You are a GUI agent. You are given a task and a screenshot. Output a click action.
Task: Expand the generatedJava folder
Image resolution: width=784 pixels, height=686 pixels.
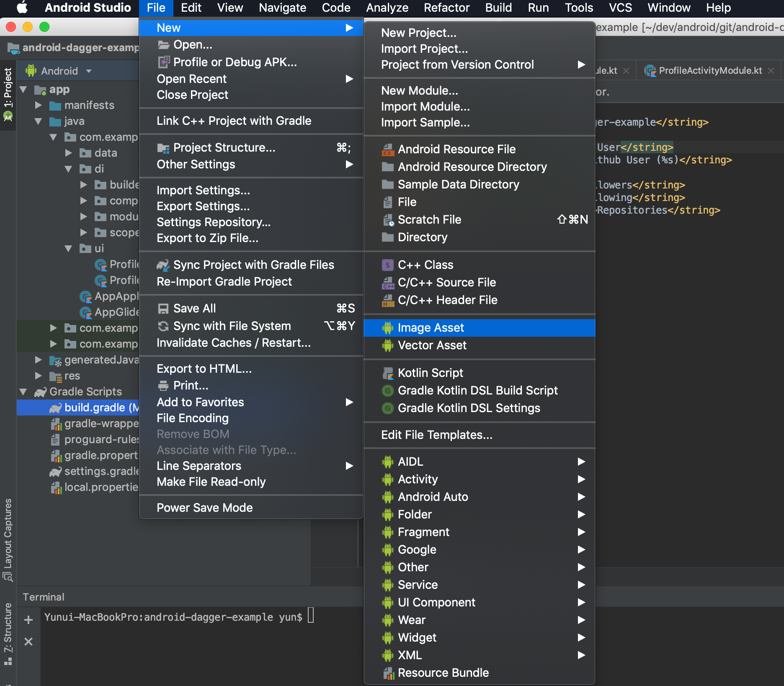[39, 360]
